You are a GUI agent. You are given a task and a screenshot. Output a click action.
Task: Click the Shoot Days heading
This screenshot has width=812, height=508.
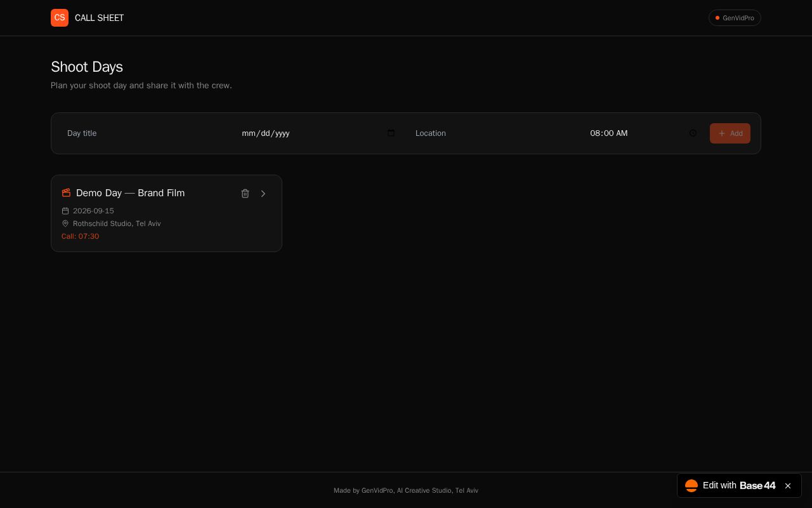tap(87, 67)
